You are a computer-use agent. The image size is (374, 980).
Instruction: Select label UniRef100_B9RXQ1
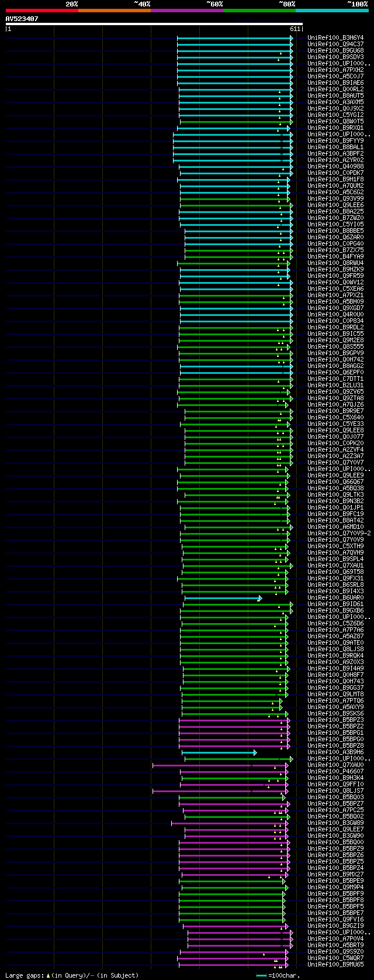pyautogui.click(x=335, y=128)
